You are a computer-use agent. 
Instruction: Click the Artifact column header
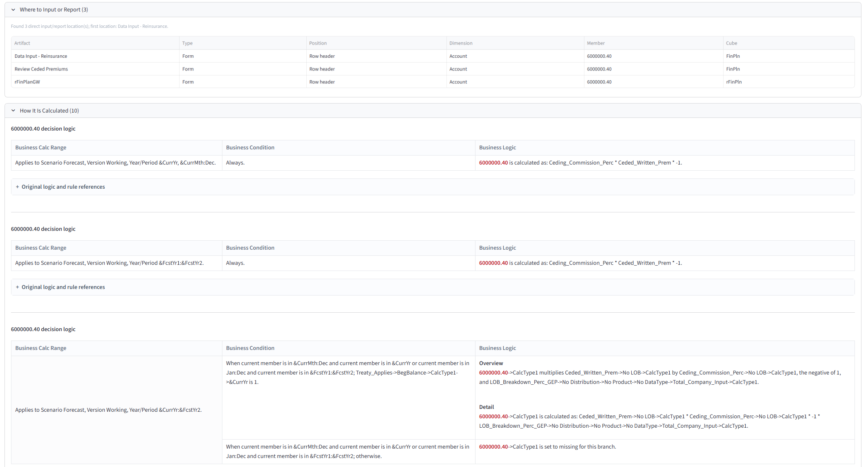click(22, 43)
